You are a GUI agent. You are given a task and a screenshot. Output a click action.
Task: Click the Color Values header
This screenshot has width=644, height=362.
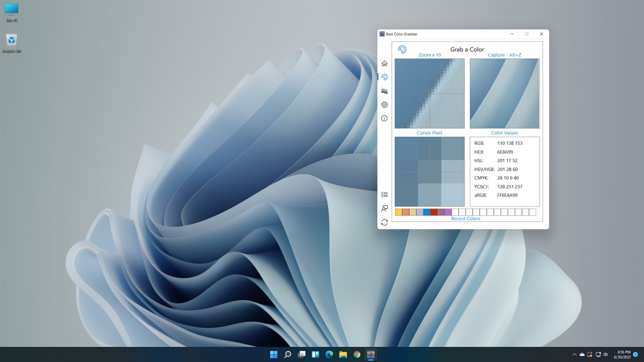504,132
